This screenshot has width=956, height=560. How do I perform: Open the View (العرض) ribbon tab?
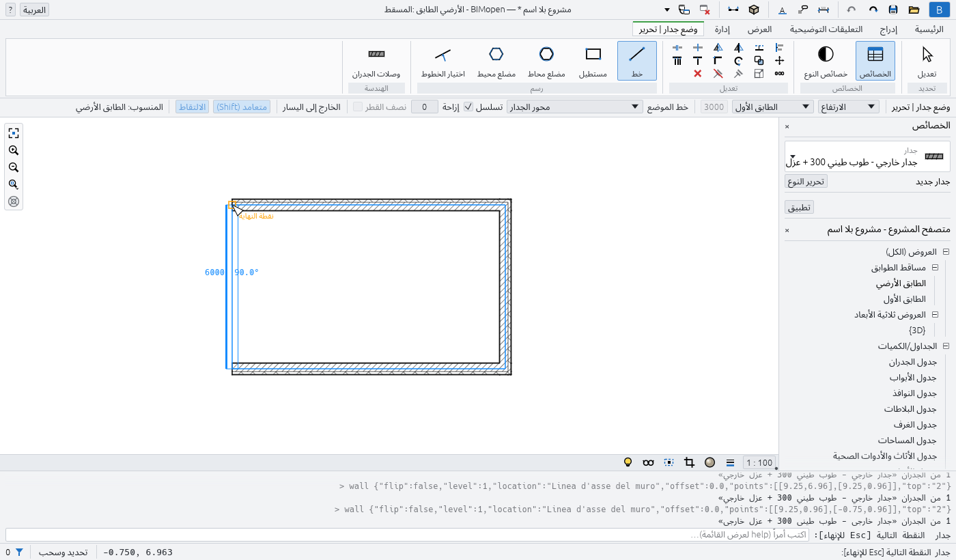[759, 29]
